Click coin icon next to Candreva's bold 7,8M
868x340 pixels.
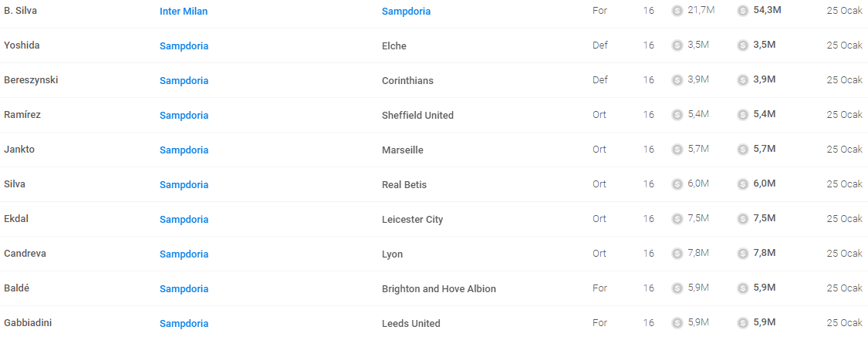coord(743,254)
